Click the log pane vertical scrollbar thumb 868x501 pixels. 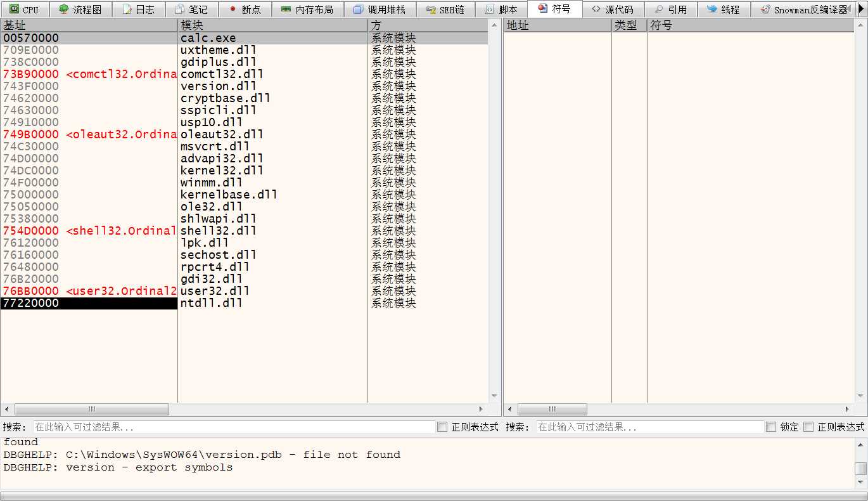tap(860, 469)
